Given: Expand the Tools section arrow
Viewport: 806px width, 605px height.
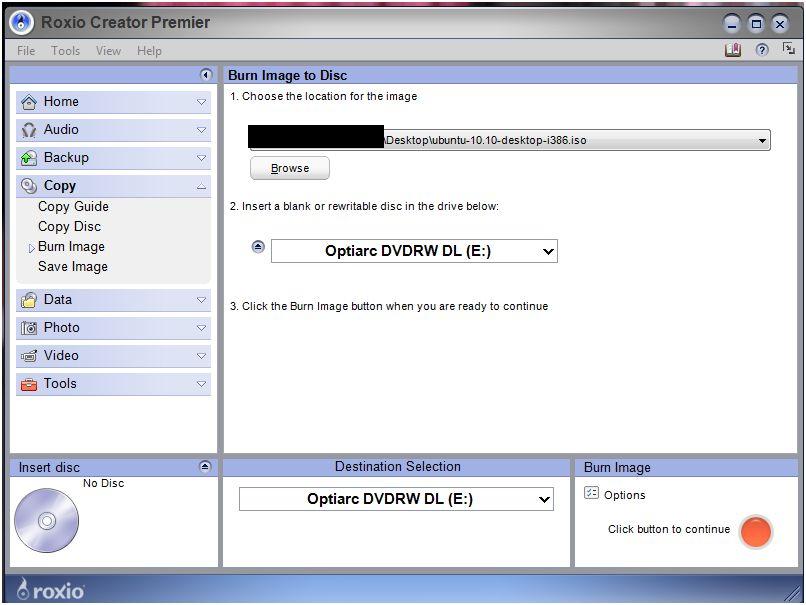Looking at the screenshot, I should [x=202, y=384].
